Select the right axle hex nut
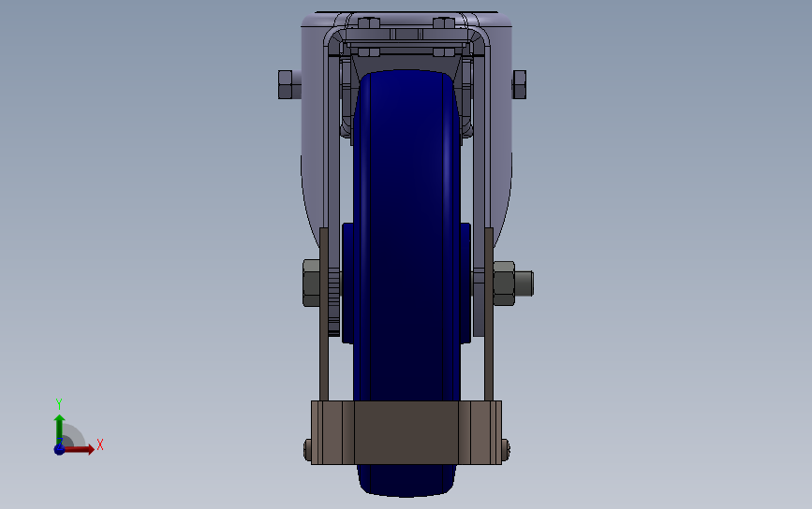The width and height of the screenshot is (812, 509). point(504,284)
